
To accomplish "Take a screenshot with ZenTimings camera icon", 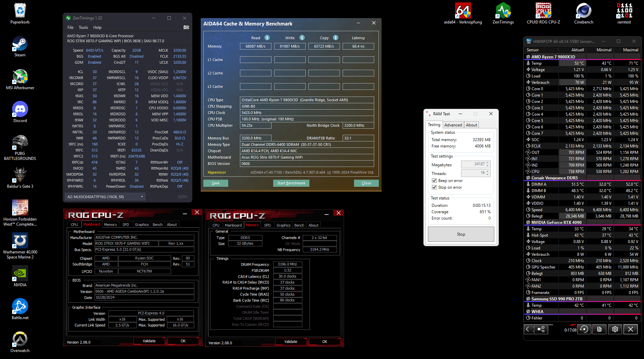I will click(186, 27).
